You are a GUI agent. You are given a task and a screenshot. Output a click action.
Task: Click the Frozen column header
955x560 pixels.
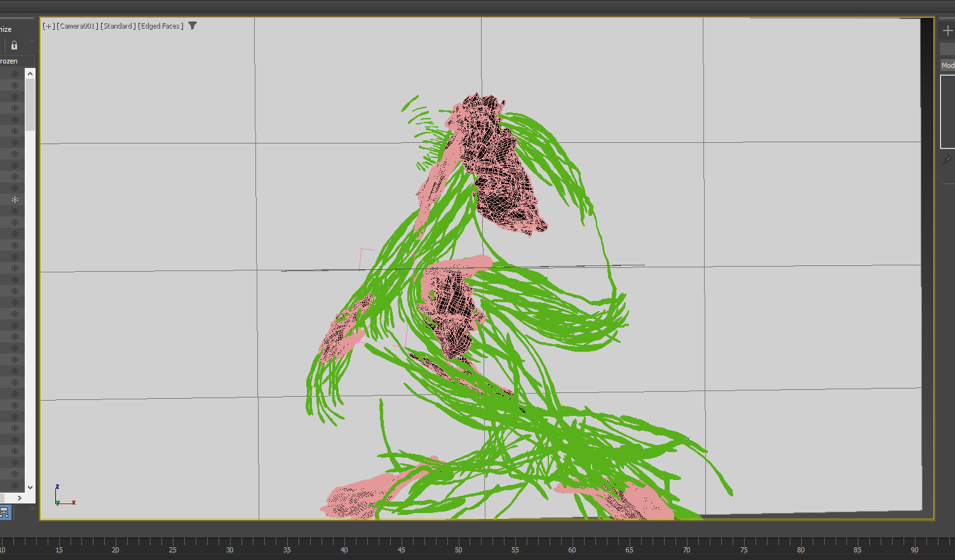pyautogui.click(x=10, y=61)
